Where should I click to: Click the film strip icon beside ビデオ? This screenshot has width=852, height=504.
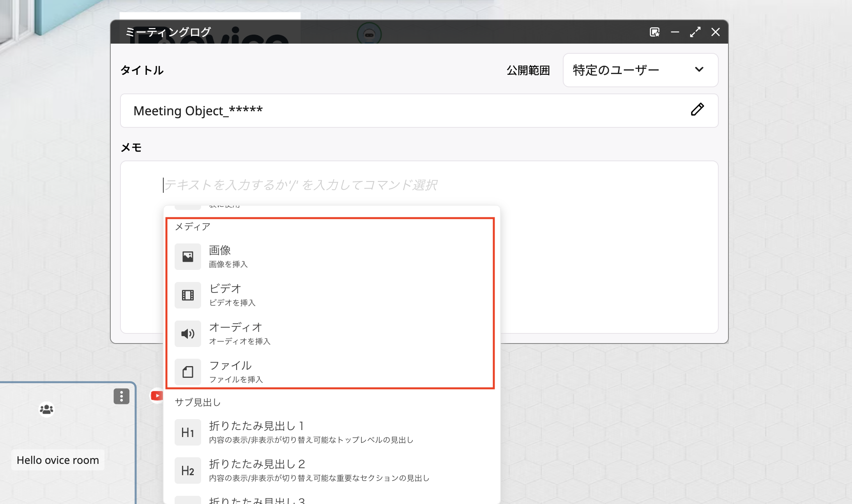click(188, 295)
